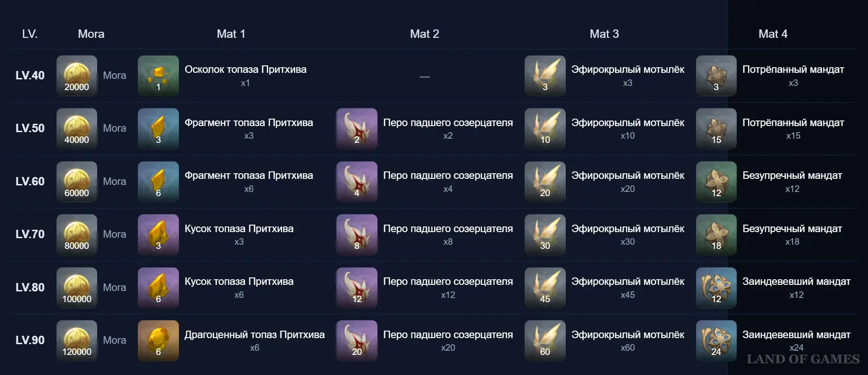Open the LV.90 Заиндевевший мандат icon showing 24
The width and height of the screenshot is (868, 375).
click(x=716, y=340)
